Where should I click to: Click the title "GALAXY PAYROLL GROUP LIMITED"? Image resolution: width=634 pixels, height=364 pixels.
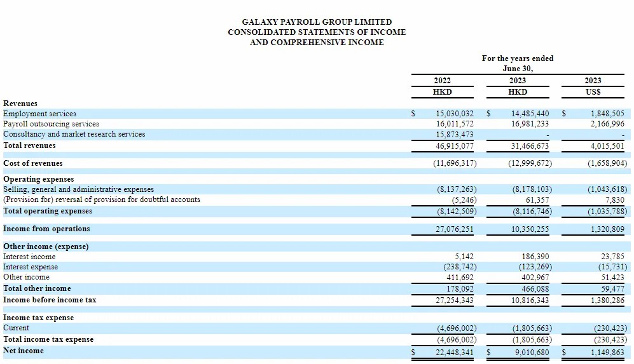(317, 22)
